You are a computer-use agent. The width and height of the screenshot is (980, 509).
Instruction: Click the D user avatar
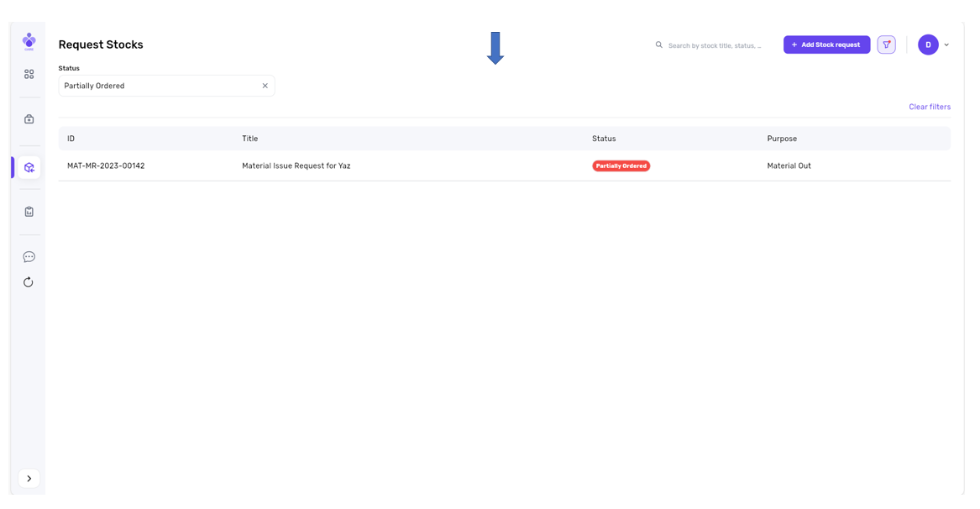[928, 45]
